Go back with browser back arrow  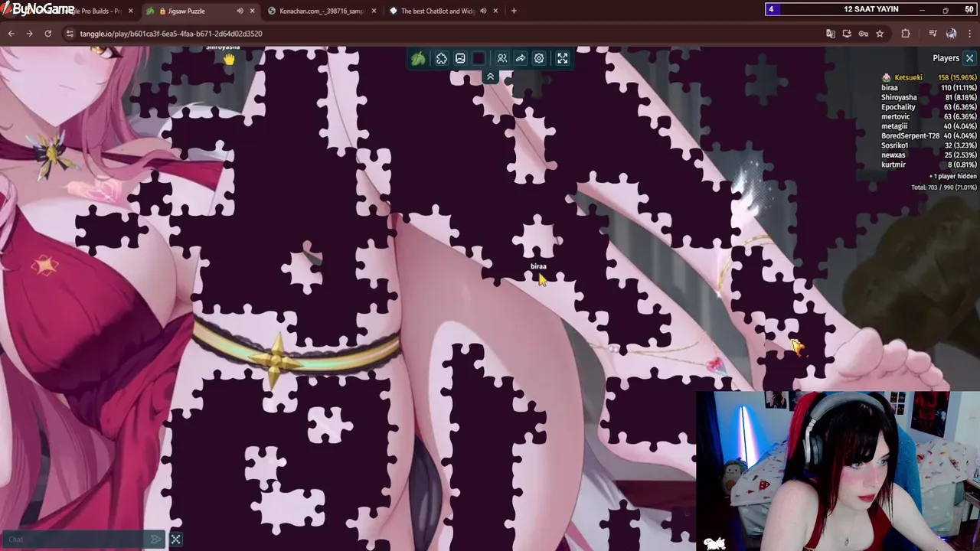[x=11, y=34]
